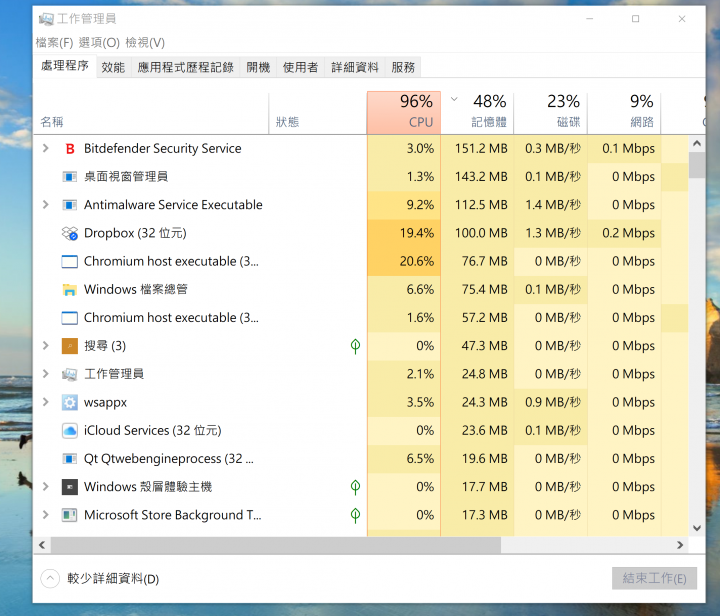The width and height of the screenshot is (720, 616).
Task: Sort by the 48% 記憶體 column header
Action: 477,112
